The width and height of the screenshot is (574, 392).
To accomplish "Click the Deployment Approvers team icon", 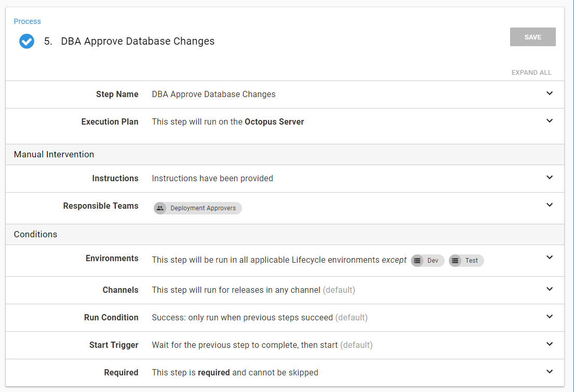I will [160, 208].
